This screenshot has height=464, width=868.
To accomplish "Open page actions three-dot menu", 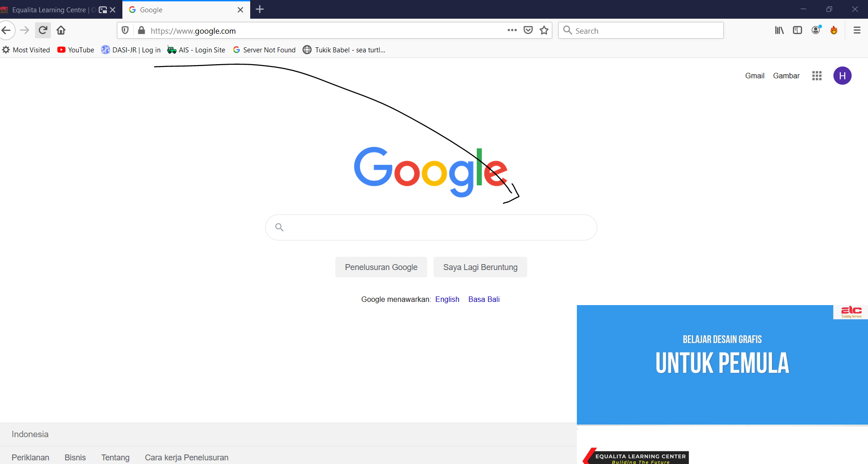I will (x=512, y=31).
